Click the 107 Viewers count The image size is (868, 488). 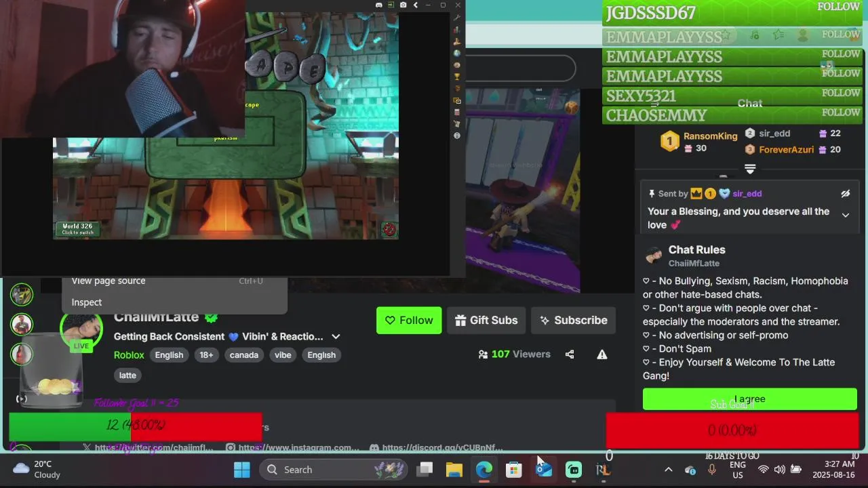tap(514, 354)
